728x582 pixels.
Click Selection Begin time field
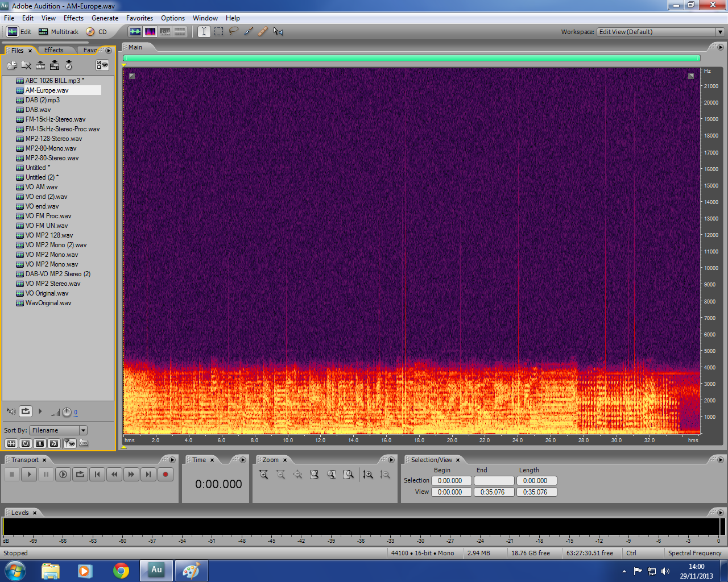[x=452, y=481]
